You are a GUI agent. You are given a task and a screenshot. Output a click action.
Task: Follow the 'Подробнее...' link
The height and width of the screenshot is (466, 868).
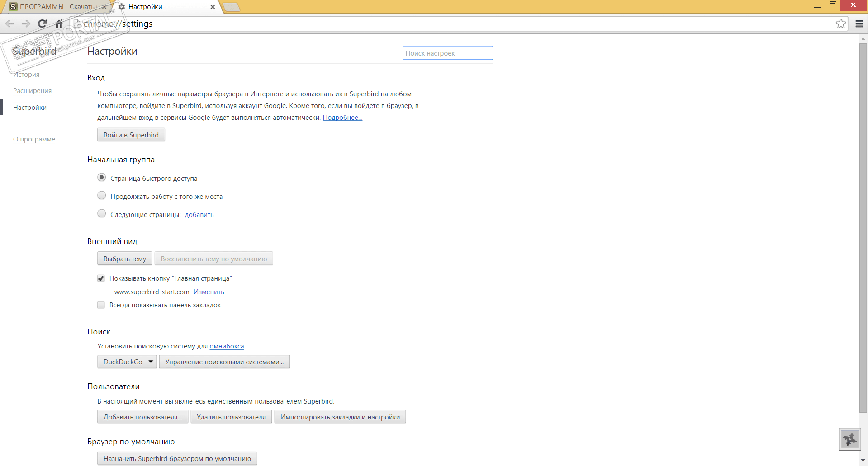tap(342, 118)
